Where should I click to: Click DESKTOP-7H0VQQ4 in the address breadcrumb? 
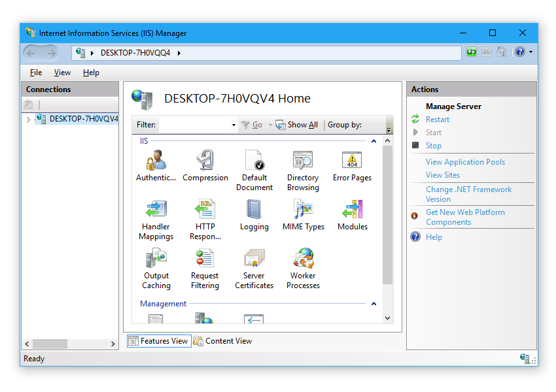[135, 53]
